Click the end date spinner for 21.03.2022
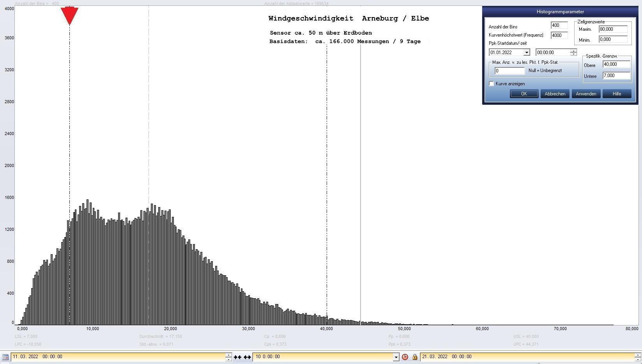This screenshot has height=364, width=642. click(637, 357)
